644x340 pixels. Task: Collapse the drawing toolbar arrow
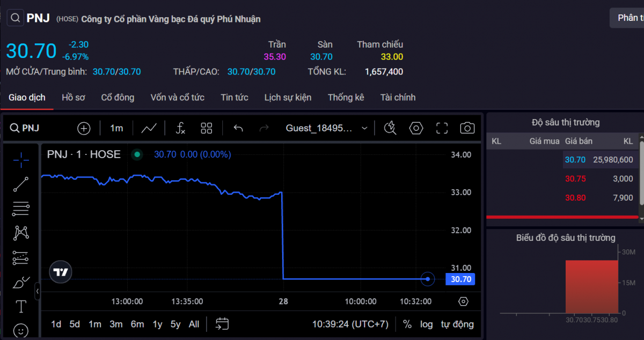pyautogui.click(x=38, y=291)
